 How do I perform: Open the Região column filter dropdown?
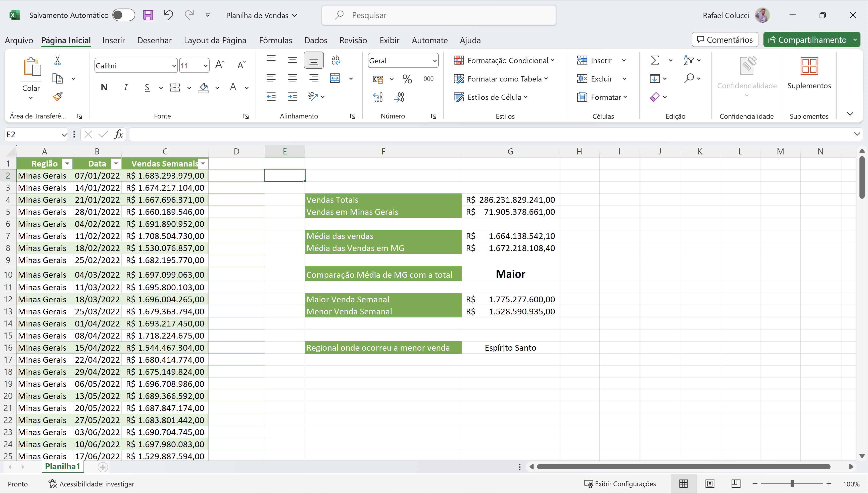pos(67,164)
